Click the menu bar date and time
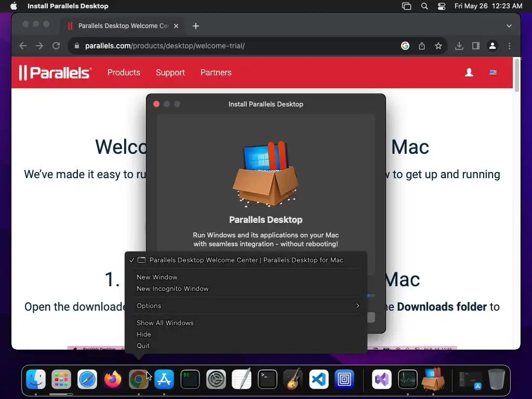The width and height of the screenshot is (532, 399). point(488,6)
